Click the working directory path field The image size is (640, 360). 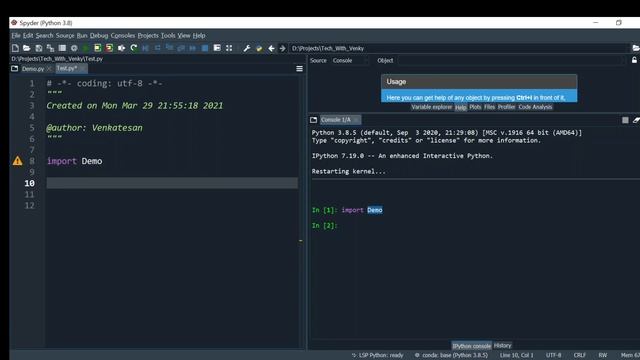point(458,48)
